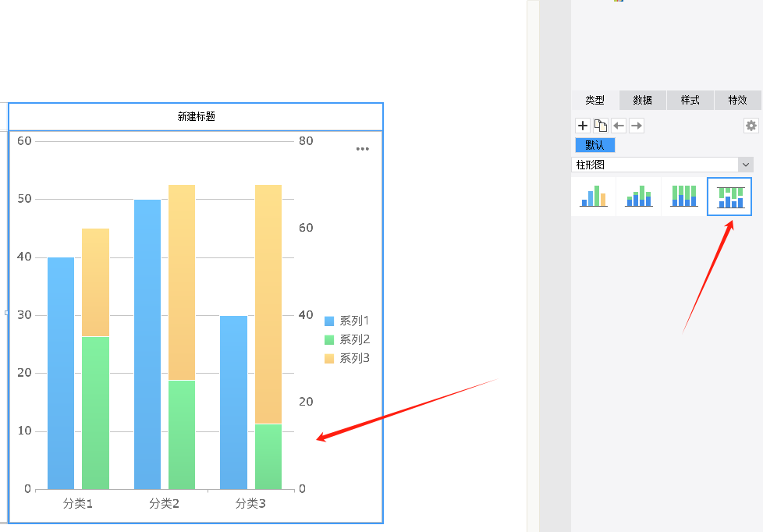Switch to the 样式 tab
This screenshot has height=532, width=763.
[690, 100]
